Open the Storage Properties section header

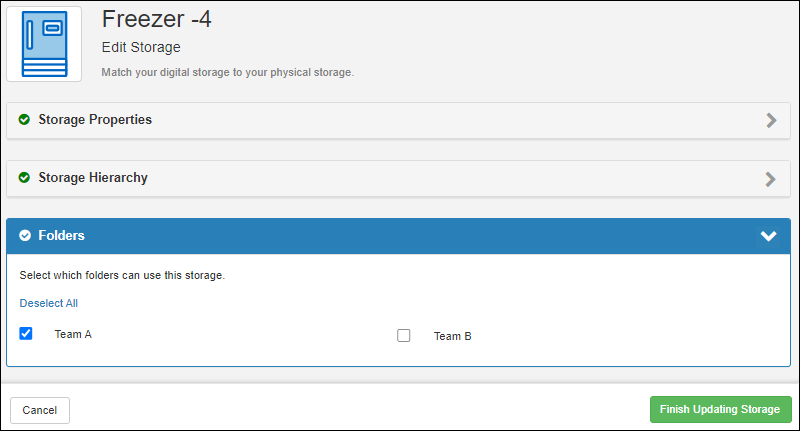tap(95, 120)
